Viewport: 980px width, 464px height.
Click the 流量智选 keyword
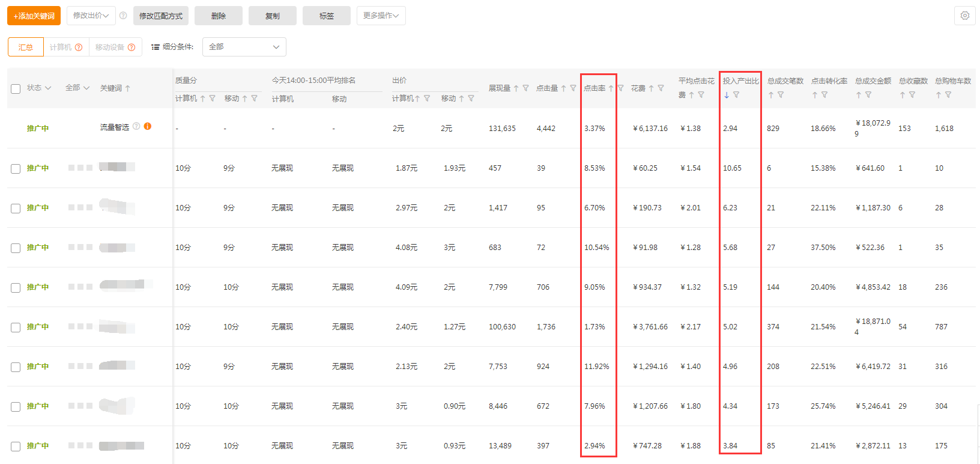115,127
